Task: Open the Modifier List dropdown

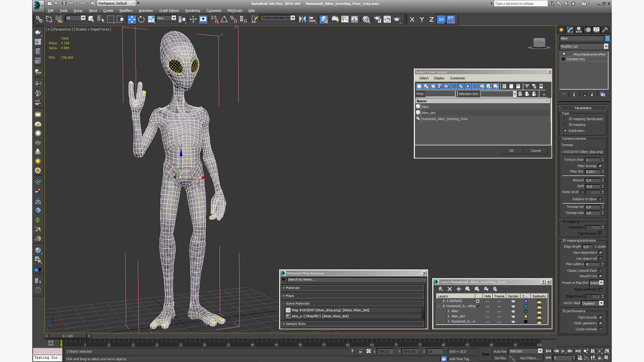Action: [x=606, y=47]
